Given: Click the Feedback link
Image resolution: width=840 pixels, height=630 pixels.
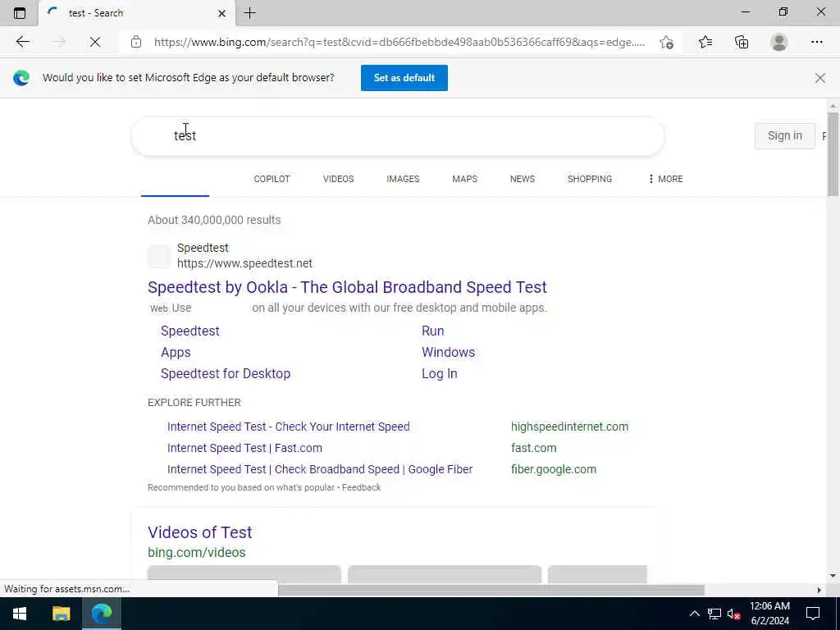Looking at the screenshot, I should 362,487.
